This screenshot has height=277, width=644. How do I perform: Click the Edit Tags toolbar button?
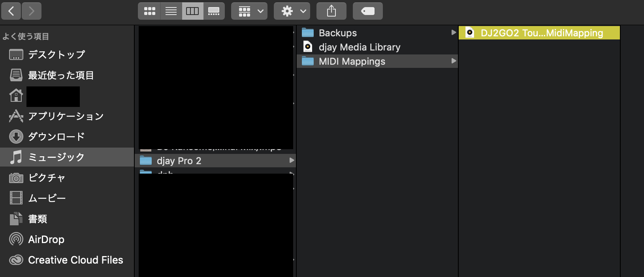tap(367, 11)
